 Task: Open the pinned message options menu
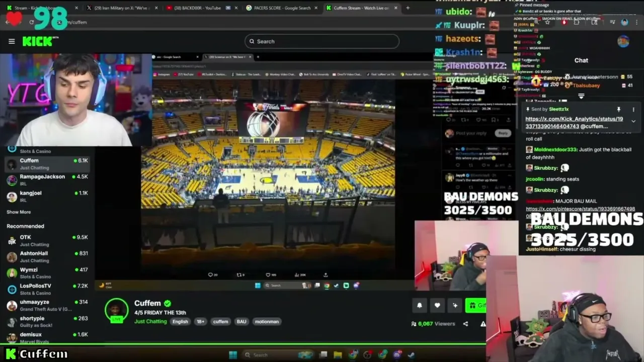633,109
